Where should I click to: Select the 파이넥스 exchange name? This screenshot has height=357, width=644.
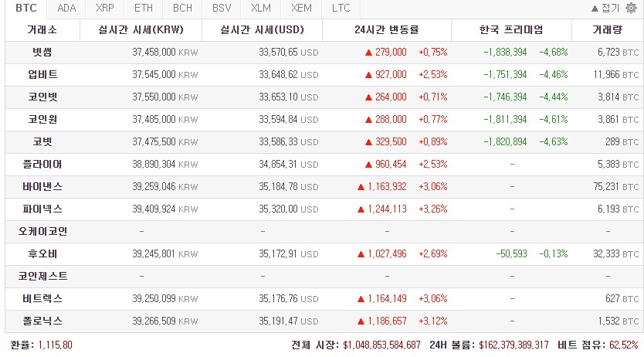point(42,209)
